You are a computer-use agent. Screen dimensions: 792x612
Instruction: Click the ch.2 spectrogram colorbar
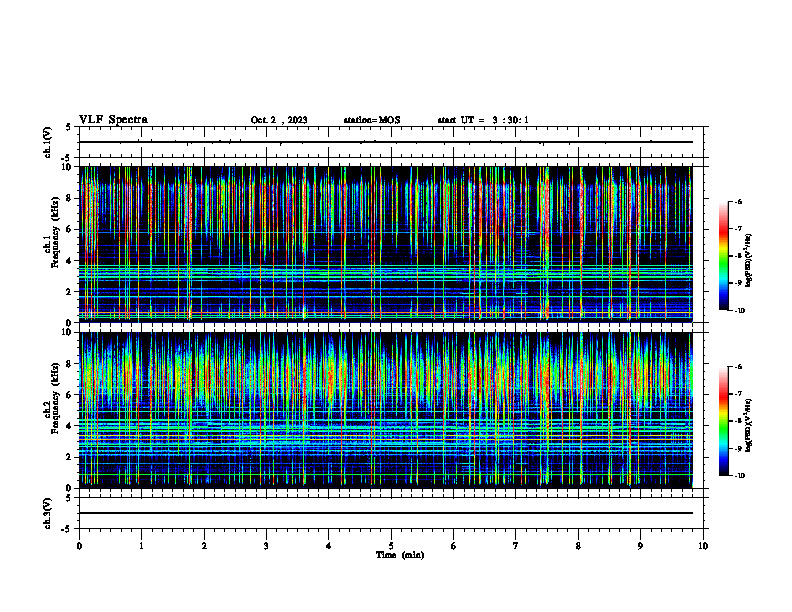pos(723,421)
